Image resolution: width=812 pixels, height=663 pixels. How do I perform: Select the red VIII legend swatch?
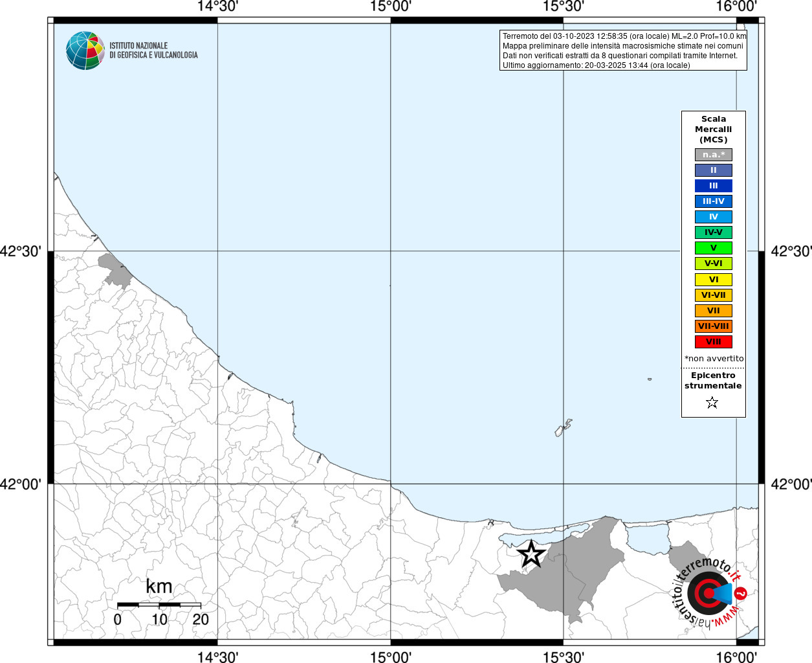click(714, 342)
